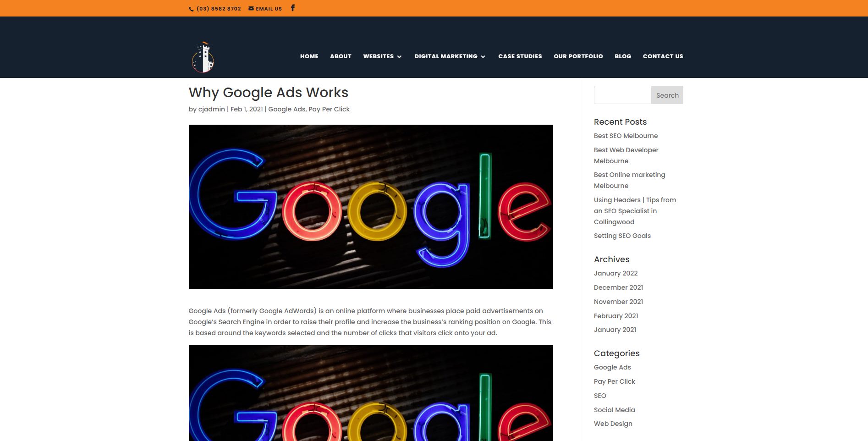The height and width of the screenshot is (441, 868).
Task: Click the Facebook icon in top bar
Action: pyautogui.click(x=293, y=8)
